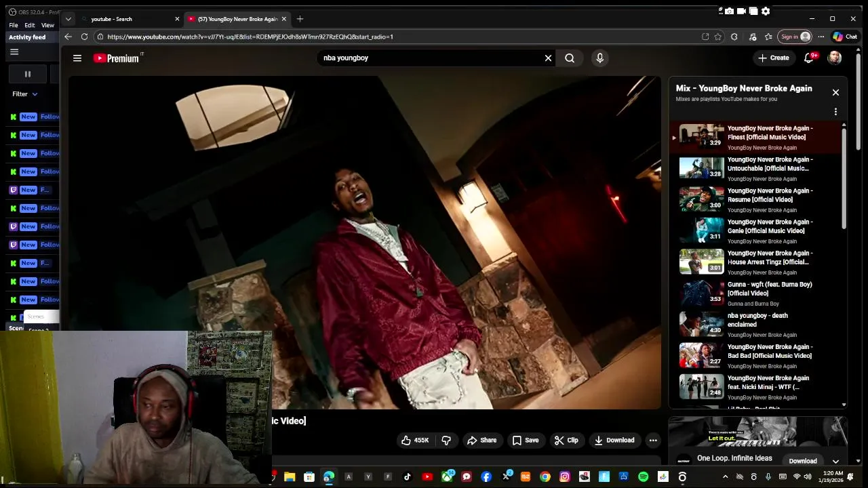Launch Instagram from the taskbar
The width and height of the screenshot is (868, 488).
coord(565,477)
